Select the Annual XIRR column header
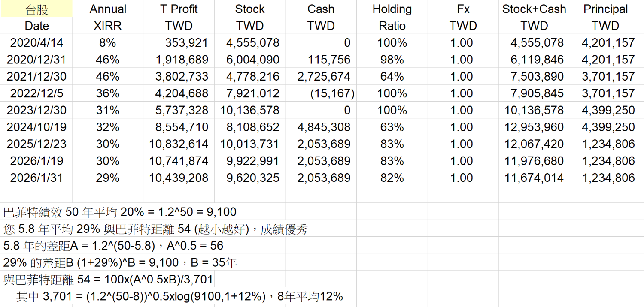Image resolution: width=644 pixels, height=307 pixels. click(x=108, y=9)
